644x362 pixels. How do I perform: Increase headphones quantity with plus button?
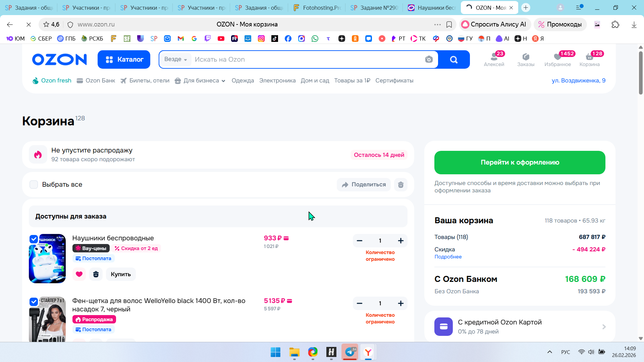(x=400, y=241)
